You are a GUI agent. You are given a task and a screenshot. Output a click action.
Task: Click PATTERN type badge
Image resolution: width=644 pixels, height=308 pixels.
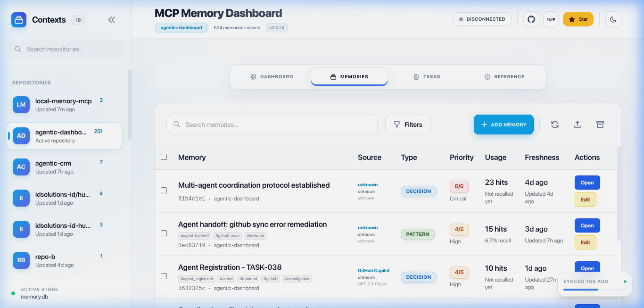coord(418,234)
